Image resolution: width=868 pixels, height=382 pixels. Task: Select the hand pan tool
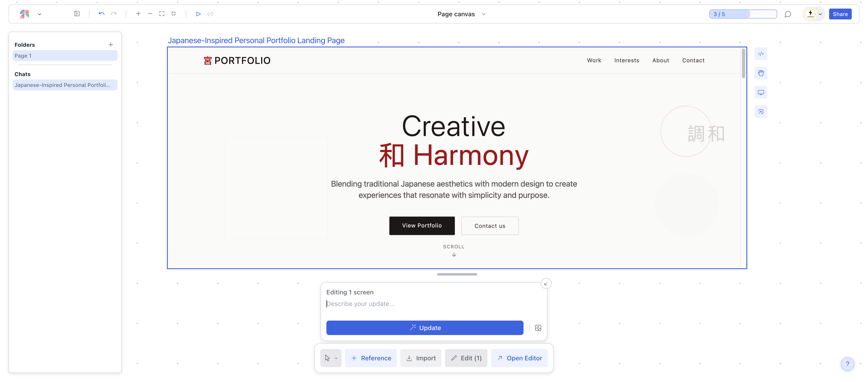coord(760,73)
